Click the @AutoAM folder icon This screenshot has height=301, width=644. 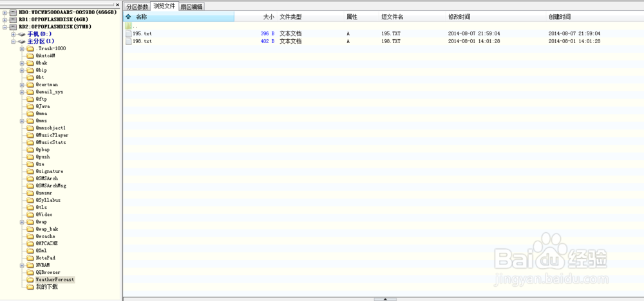point(30,56)
